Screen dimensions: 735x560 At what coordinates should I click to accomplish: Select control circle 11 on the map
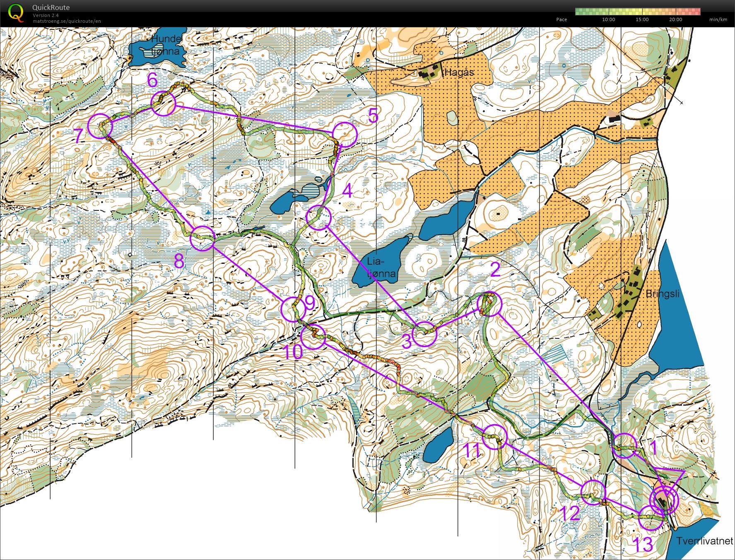(x=495, y=437)
